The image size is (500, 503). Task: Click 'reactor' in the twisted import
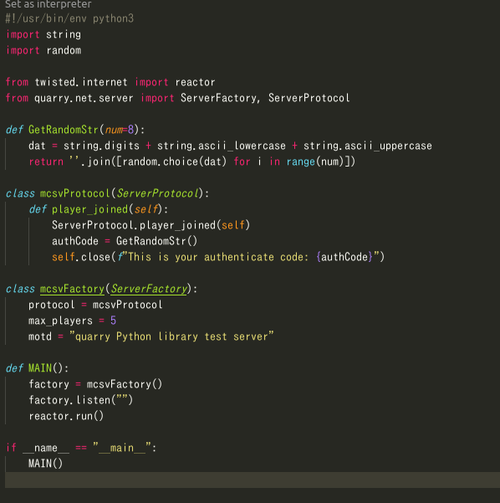pyautogui.click(x=195, y=82)
